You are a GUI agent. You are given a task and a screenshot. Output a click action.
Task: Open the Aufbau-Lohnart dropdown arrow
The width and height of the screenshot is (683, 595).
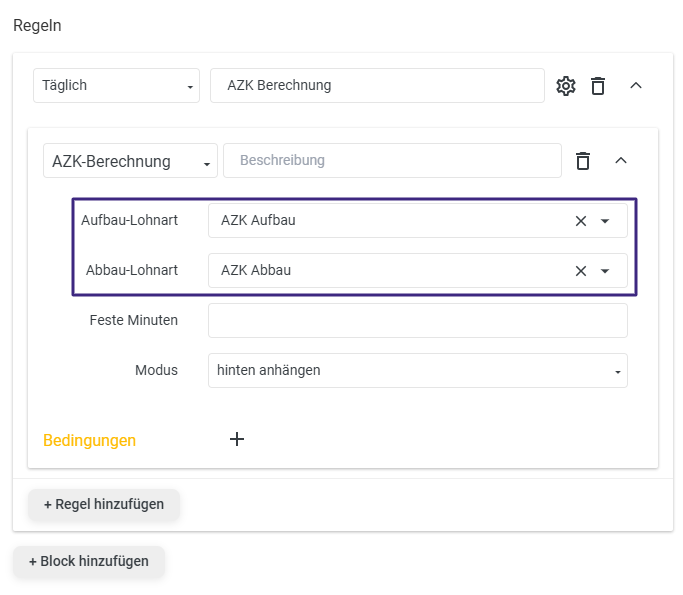click(605, 221)
